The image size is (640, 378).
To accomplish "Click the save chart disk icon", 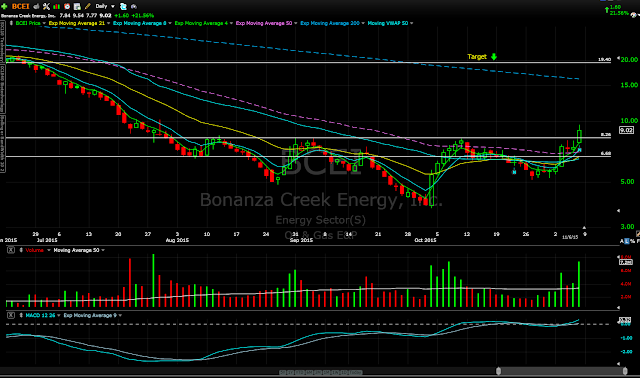I will pyautogui.click(x=77, y=7).
